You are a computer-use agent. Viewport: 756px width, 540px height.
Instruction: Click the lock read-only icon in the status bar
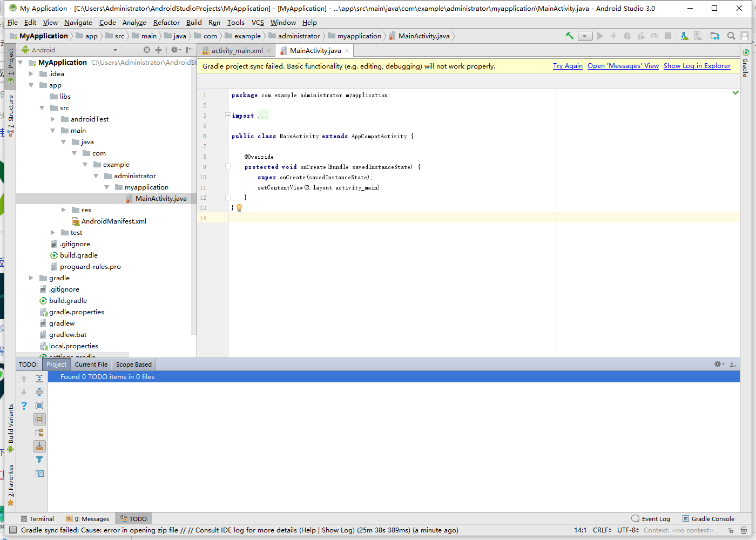tap(731, 530)
